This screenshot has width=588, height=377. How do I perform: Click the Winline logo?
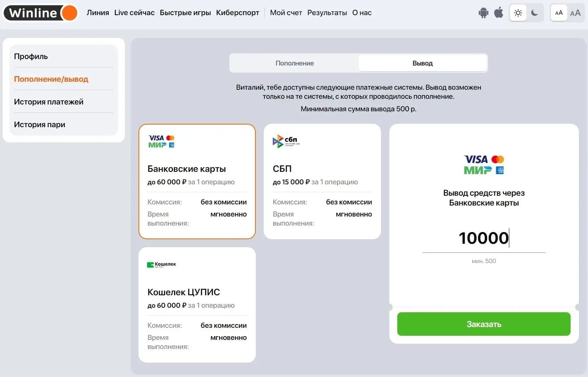(40, 12)
